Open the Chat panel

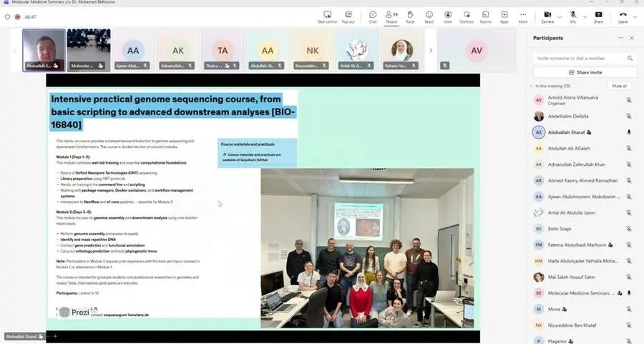point(372,16)
